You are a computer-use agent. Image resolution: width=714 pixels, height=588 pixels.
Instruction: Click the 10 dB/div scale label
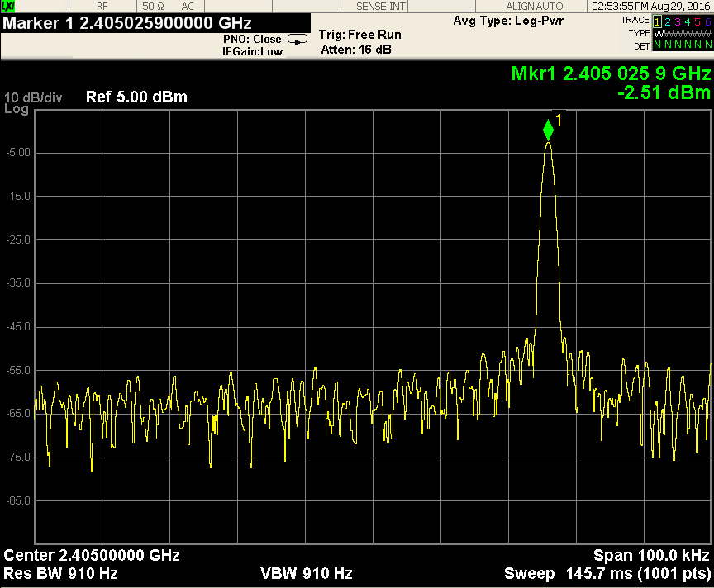pyautogui.click(x=33, y=97)
